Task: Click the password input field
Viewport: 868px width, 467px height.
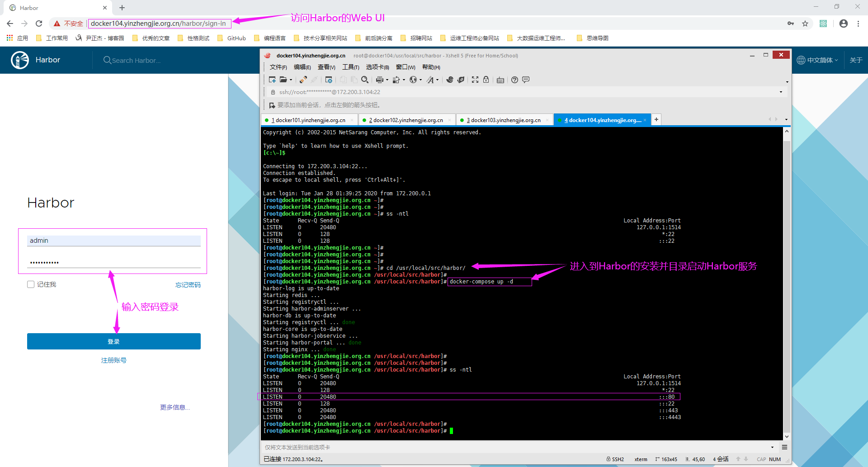Action: click(114, 262)
